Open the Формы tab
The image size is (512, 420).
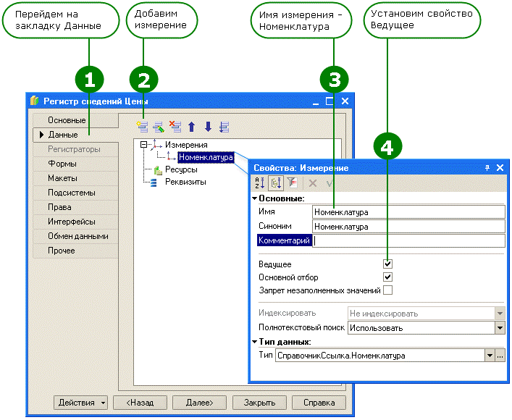tap(62, 164)
